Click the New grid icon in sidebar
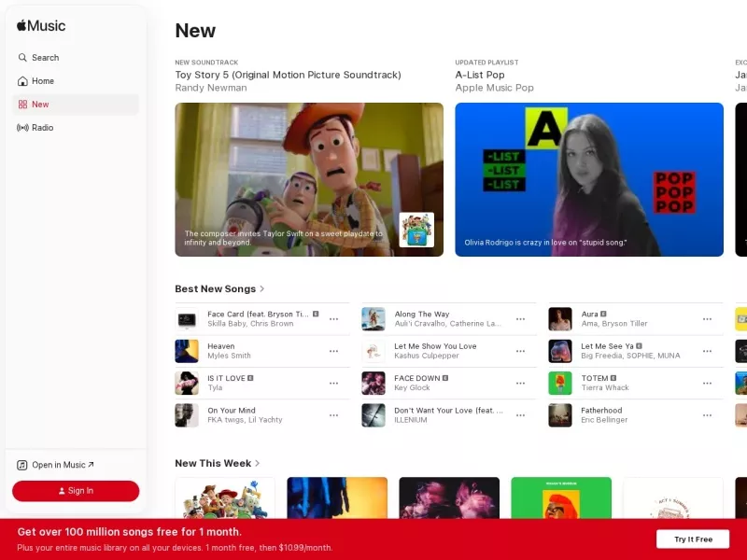This screenshot has width=747, height=560. tap(22, 105)
